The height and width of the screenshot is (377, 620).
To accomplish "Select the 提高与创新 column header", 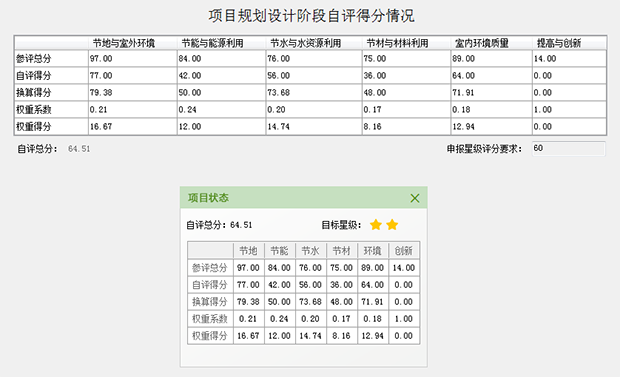I will click(x=569, y=43).
